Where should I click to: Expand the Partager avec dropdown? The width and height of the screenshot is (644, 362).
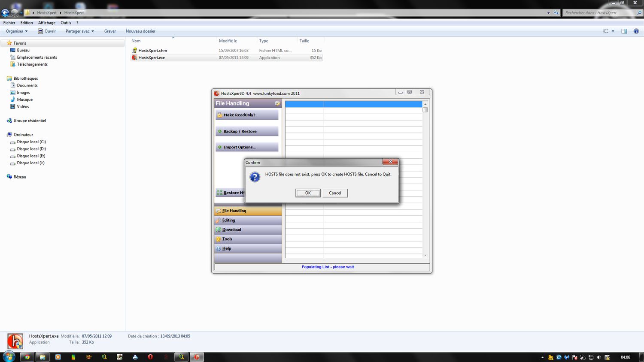(x=79, y=31)
